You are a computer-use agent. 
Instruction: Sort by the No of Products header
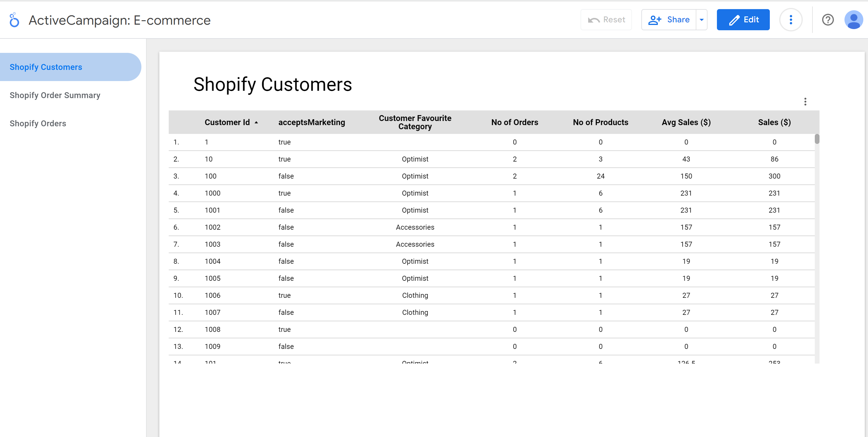[x=600, y=122]
